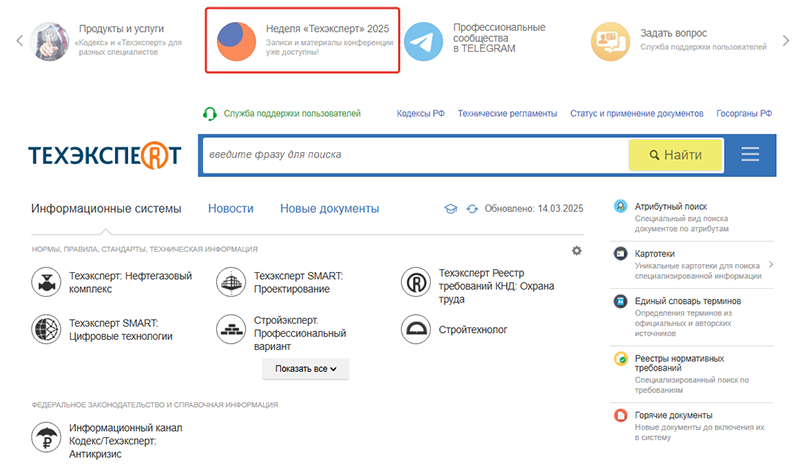Click the search phrase input field
810x475 pixels.
click(415, 155)
